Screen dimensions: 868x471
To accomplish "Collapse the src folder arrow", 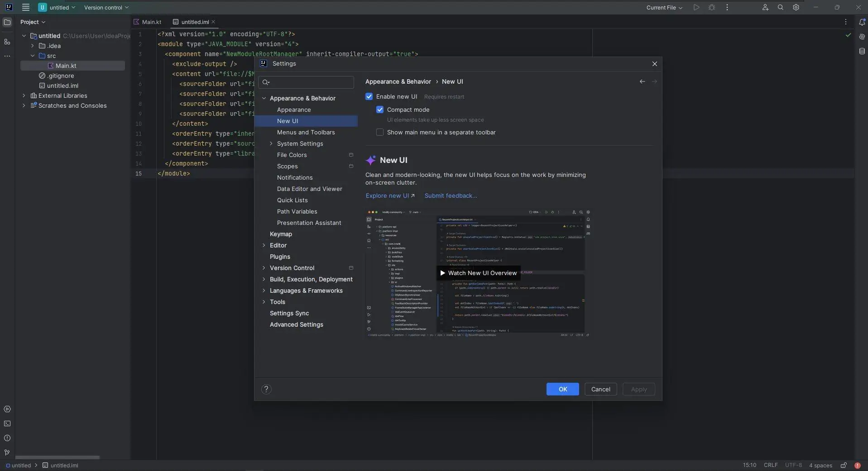I will [x=33, y=56].
